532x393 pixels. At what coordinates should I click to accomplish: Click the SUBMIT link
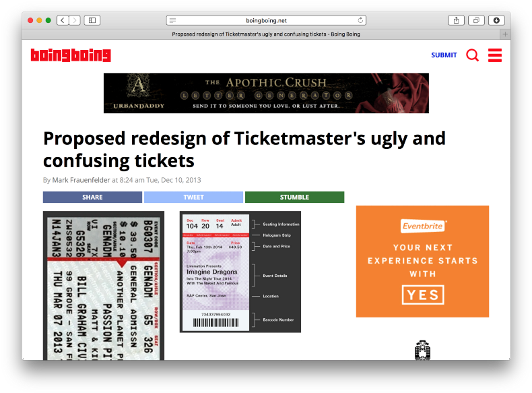point(444,55)
